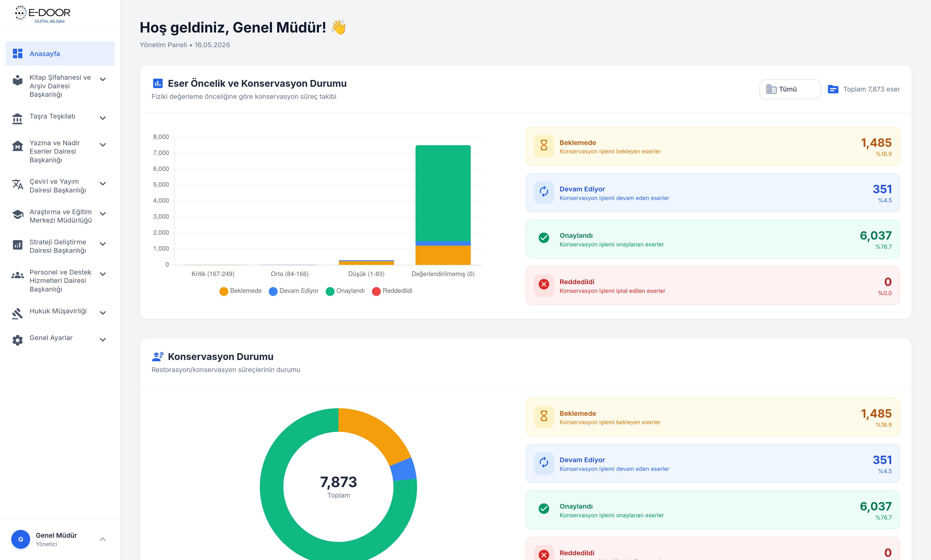Open Çeviri ve Yayım Dairesi Başkanlığı menu

point(60,186)
